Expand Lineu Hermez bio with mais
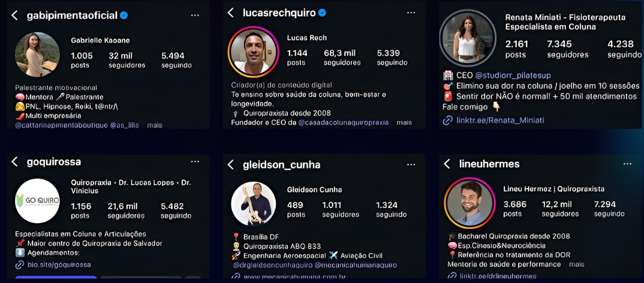This screenshot has width=644, height=283. [577, 264]
